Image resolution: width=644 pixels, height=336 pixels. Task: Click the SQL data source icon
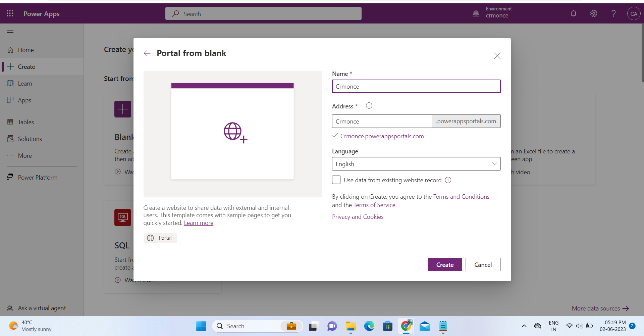[x=123, y=218]
